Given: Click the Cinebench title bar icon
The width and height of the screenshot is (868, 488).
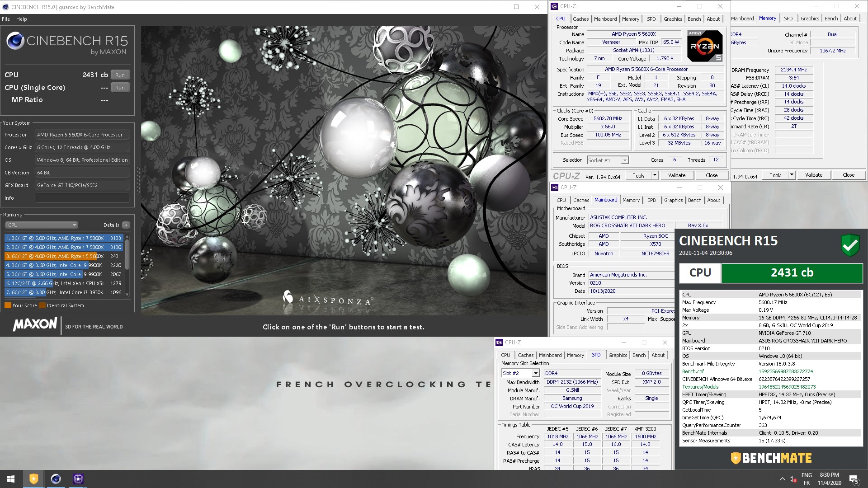Looking at the screenshot, I should coord(5,7).
